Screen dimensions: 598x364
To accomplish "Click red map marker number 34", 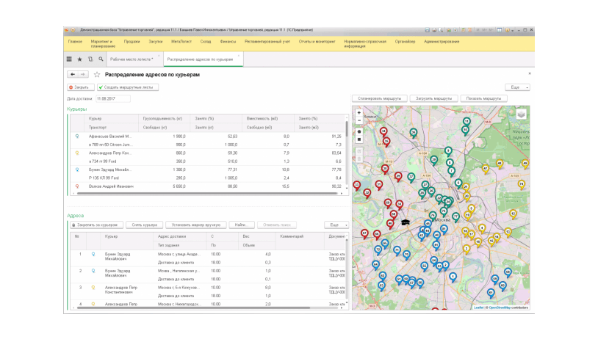I will point(383,132).
